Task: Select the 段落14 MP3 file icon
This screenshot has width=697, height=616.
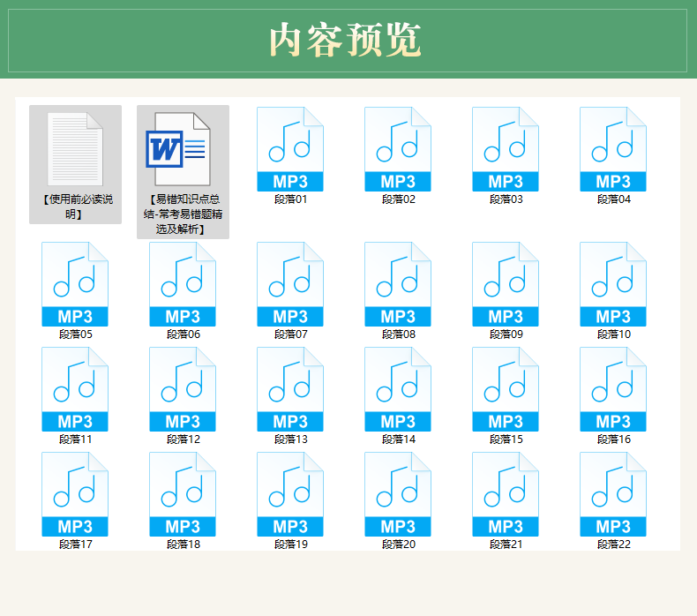Action: tap(398, 389)
